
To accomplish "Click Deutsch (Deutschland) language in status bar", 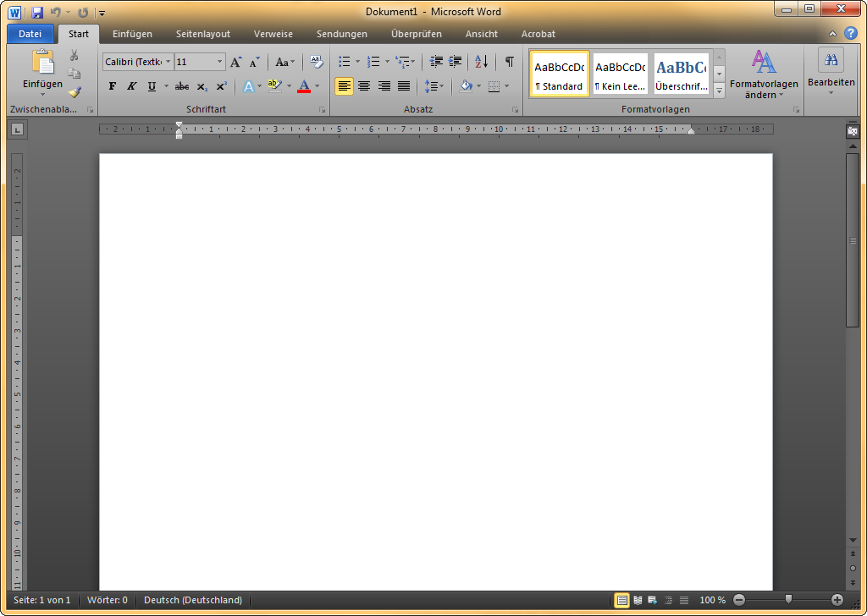I will [x=193, y=600].
